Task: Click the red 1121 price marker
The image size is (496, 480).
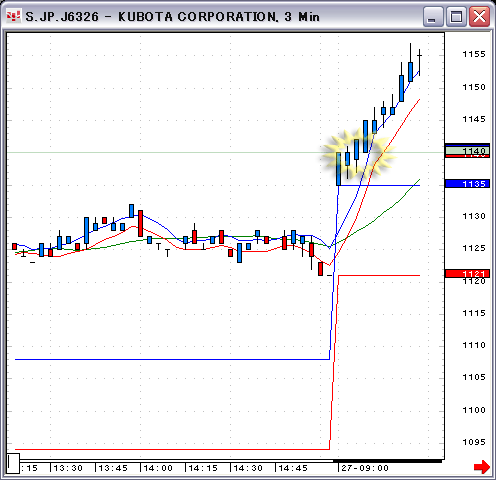Action: pyautogui.click(x=467, y=274)
